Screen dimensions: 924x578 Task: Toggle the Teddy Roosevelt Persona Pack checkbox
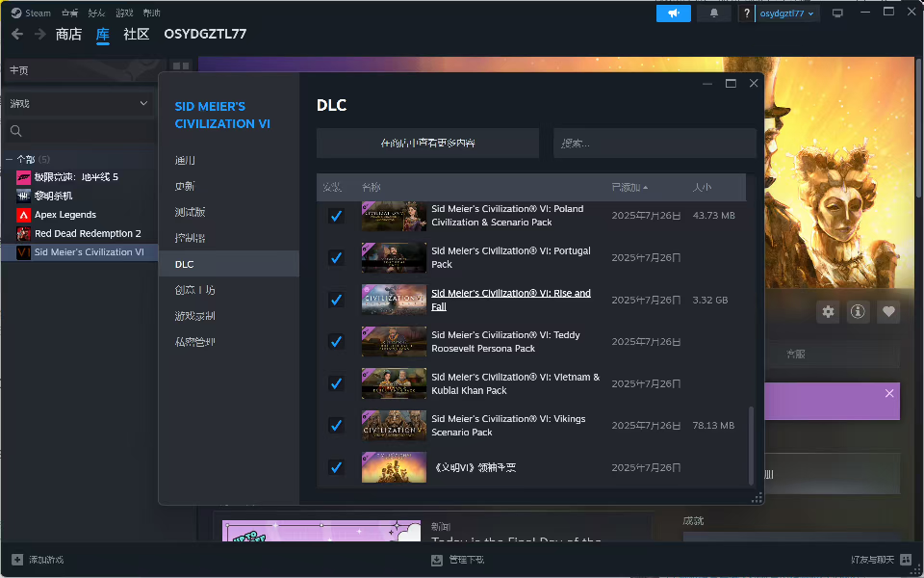336,341
